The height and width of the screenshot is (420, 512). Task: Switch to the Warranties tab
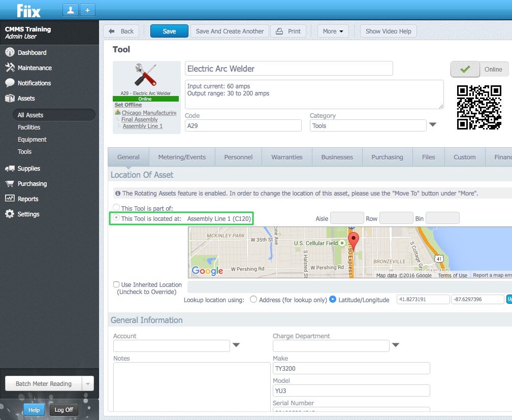point(286,157)
